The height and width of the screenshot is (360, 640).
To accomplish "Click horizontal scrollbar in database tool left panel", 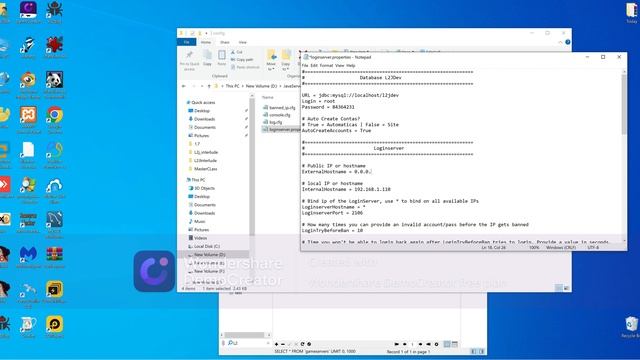I will [x=245, y=335].
